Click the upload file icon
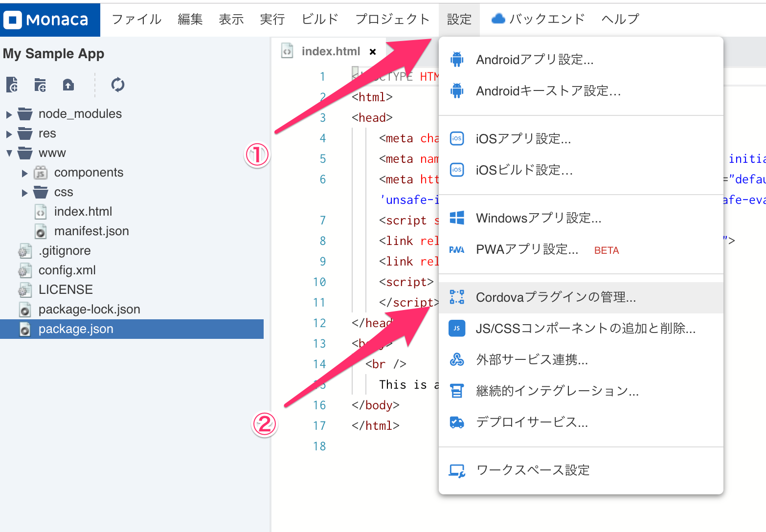The width and height of the screenshot is (766, 532). click(68, 85)
